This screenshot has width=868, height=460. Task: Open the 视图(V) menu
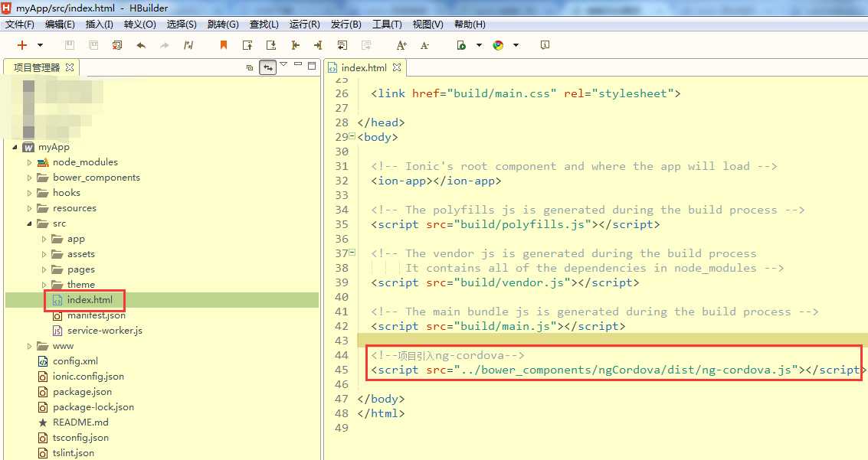(428, 24)
